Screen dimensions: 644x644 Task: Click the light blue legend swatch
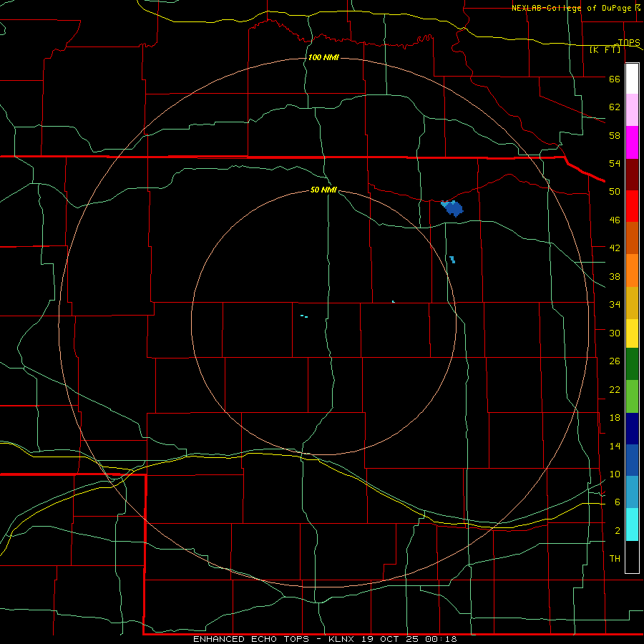tap(632, 492)
